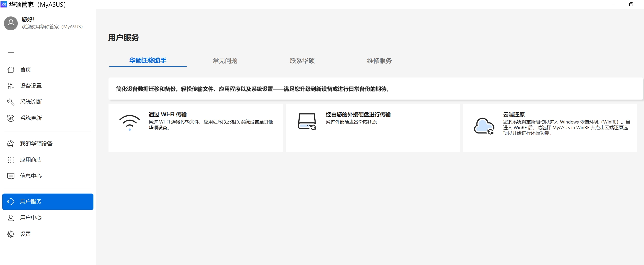Select the Wi-Fi transfer icon
The image size is (644, 265).
pyautogui.click(x=130, y=122)
